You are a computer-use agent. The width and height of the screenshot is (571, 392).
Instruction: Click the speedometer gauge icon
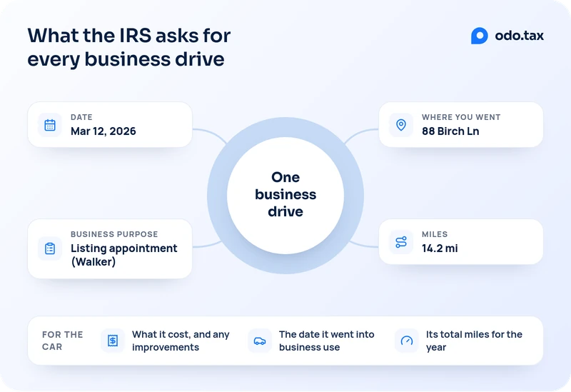pos(407,341)
